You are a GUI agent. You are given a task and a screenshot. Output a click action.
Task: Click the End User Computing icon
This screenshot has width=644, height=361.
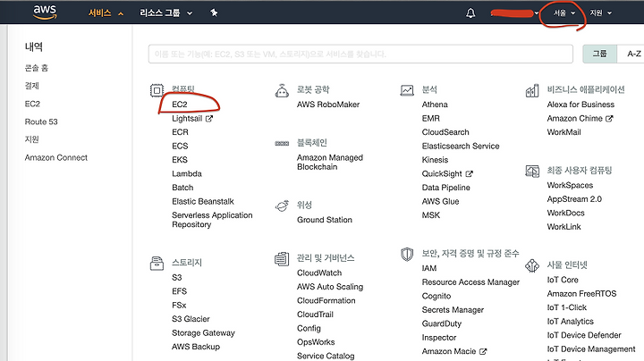coord(532,171)
